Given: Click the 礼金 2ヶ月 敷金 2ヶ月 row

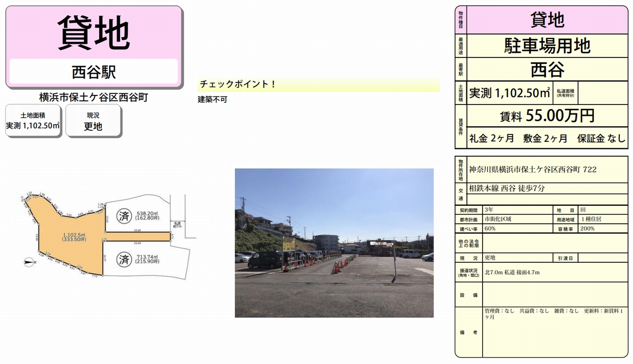Looking at the screenshot, I should (546, 138).
